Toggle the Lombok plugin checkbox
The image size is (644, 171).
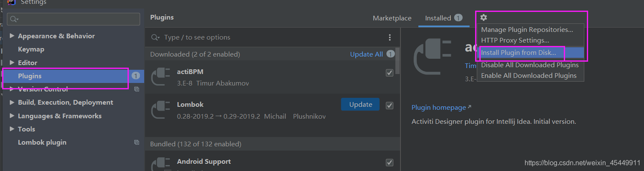(x=389, y=105)
